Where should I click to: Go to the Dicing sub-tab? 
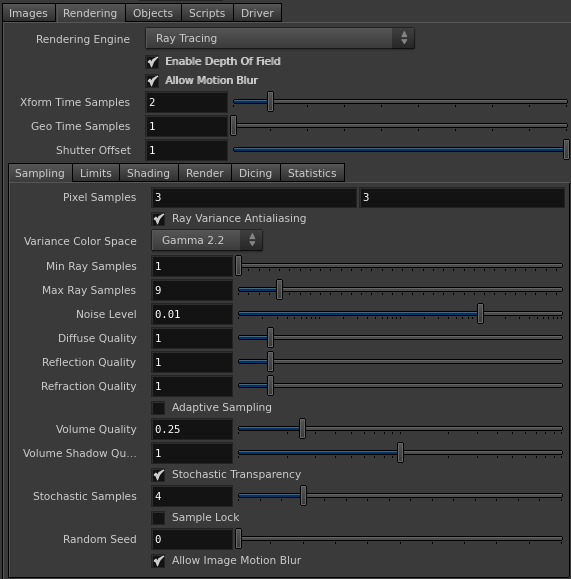tap(255, 173)
